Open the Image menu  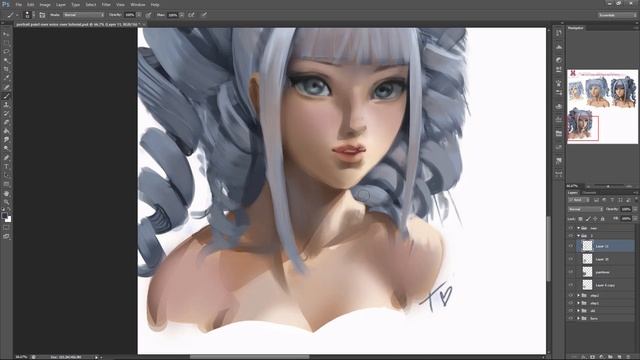[x=45, y=4]
